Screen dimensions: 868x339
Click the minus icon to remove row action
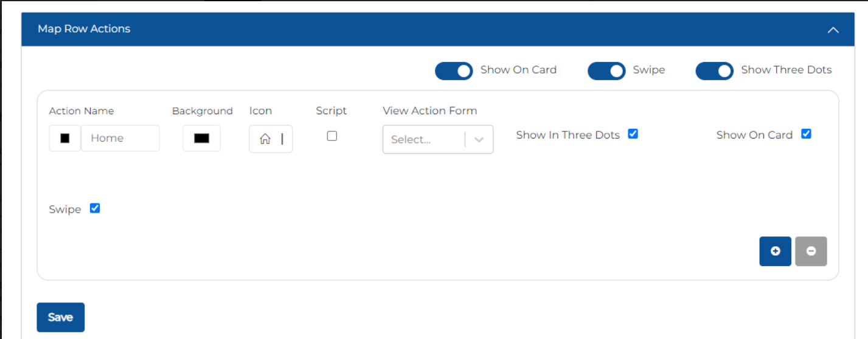coord(811,252)
